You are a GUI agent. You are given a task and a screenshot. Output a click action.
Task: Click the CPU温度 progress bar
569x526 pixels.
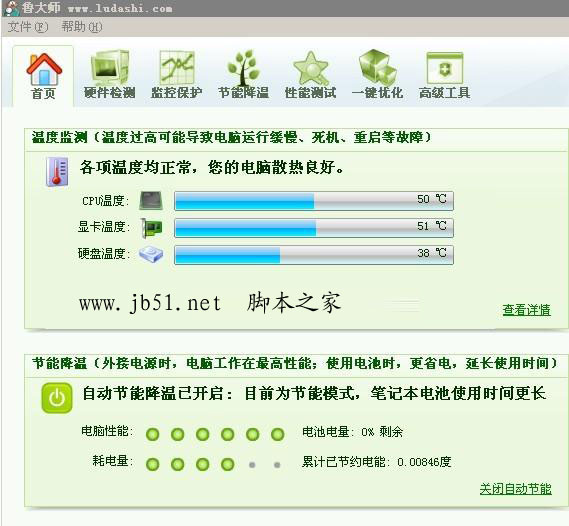314,201
